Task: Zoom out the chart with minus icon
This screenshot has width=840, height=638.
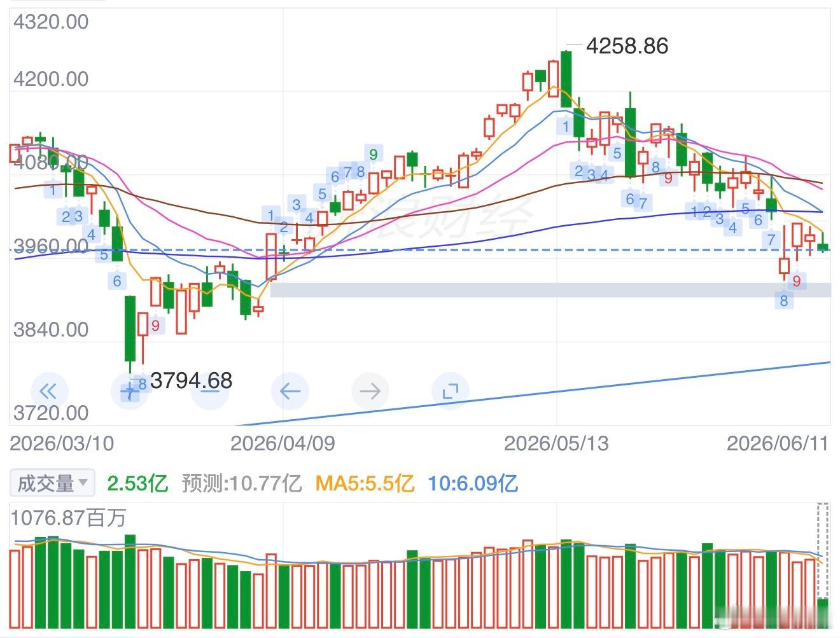Action: [210, 391]
